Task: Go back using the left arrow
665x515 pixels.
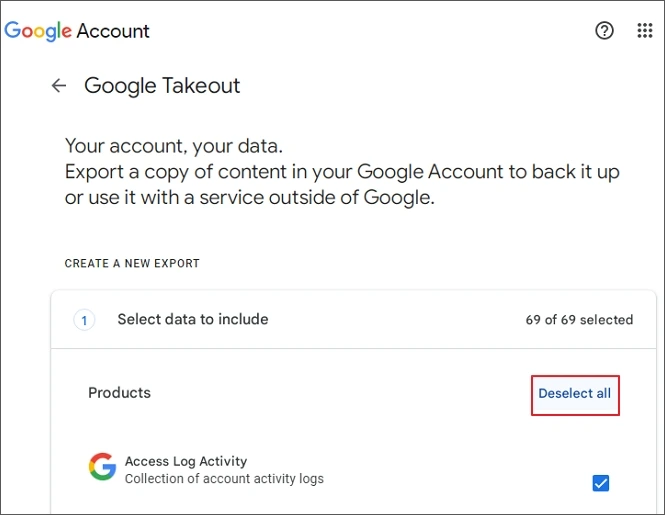Action: coord(59,86)
